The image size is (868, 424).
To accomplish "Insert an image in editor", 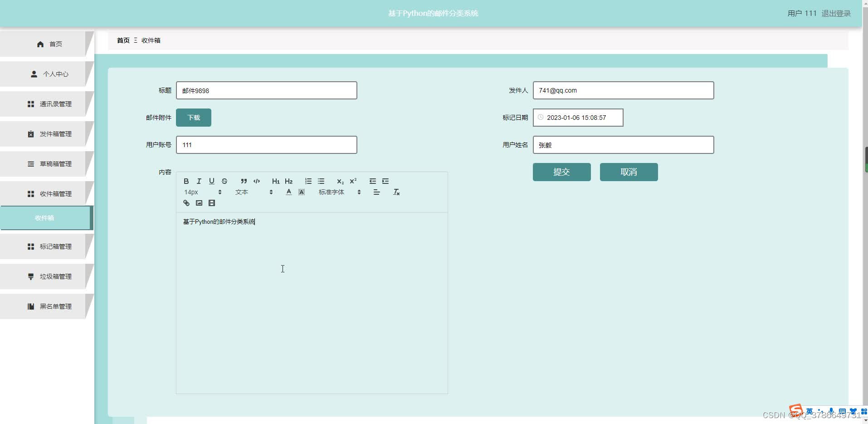I will pyautogui.click(x=199, y=203).
